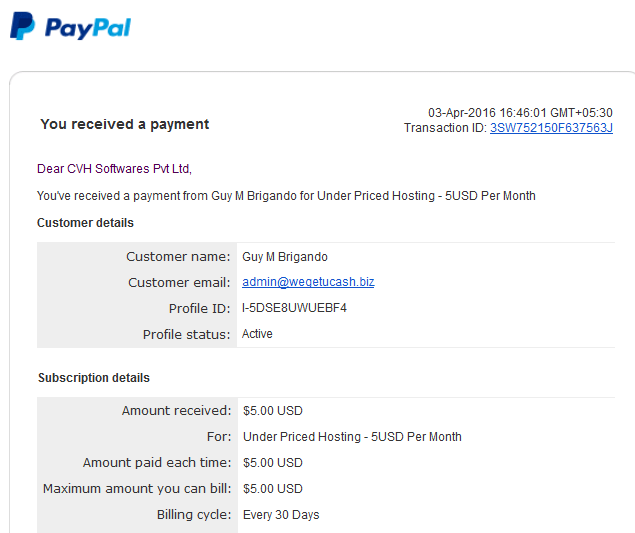Click the Profile status value Active
This screenshot has height=533, width=635.
257,334
